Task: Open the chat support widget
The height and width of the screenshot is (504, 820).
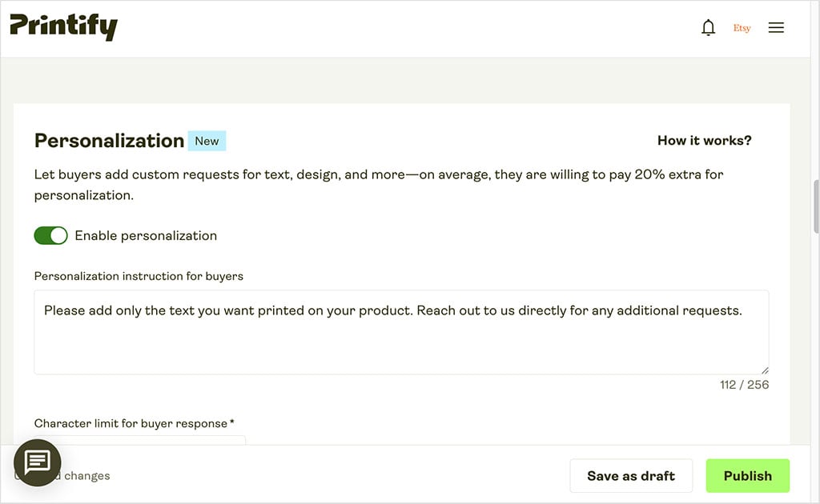Action: point(37,462)
